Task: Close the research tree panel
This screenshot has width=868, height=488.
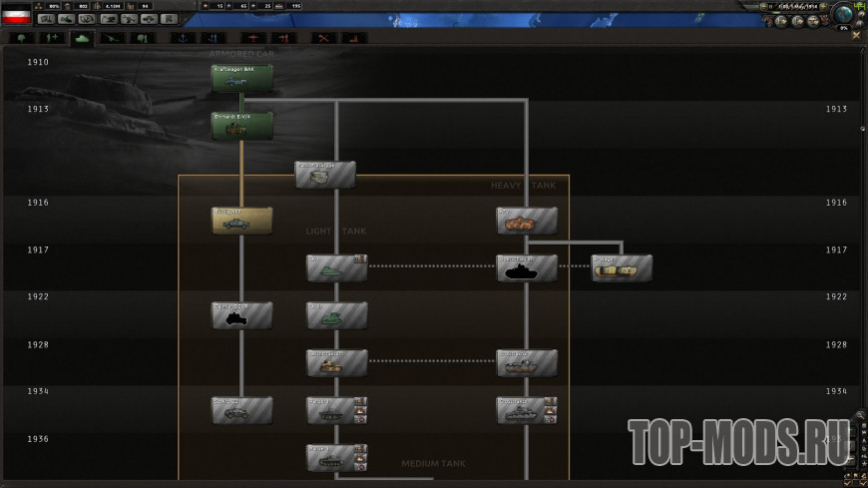Action: point(856,36)
